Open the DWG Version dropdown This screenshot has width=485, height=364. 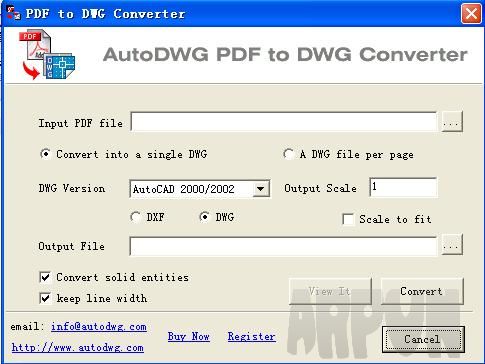point(261,189)
